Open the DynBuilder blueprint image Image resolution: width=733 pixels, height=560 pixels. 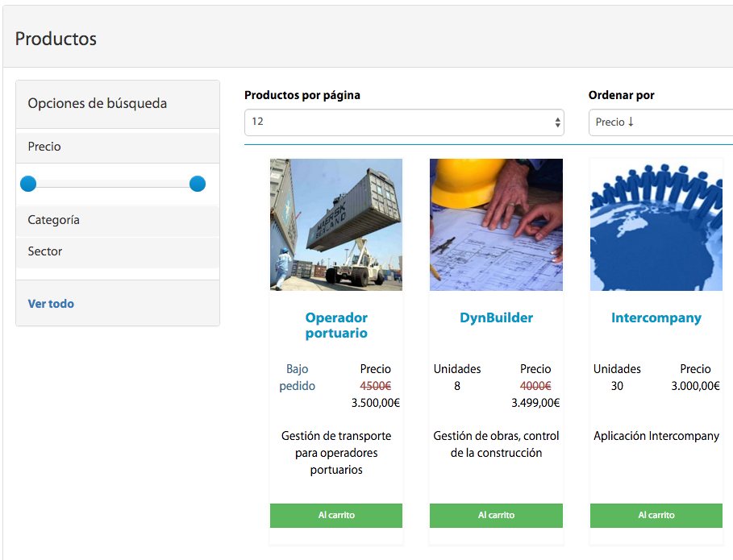coord(496,225)
